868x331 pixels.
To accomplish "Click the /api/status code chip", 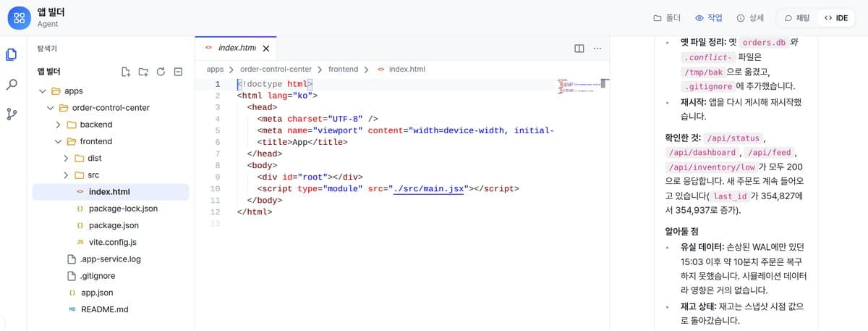I will [x=733, y=138].
